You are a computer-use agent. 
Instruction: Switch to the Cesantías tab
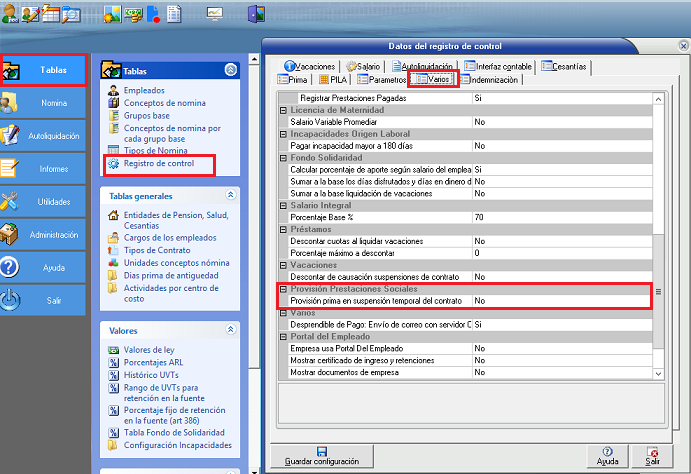click(x=564, y=66)
